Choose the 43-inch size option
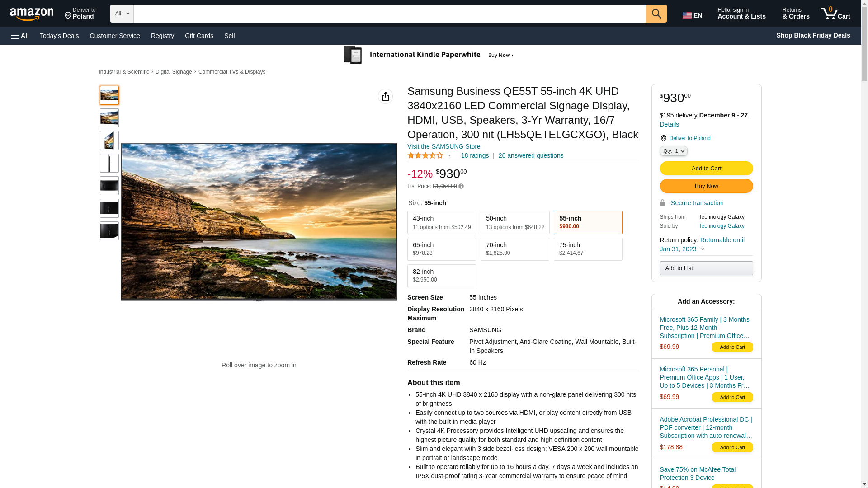 441,222
